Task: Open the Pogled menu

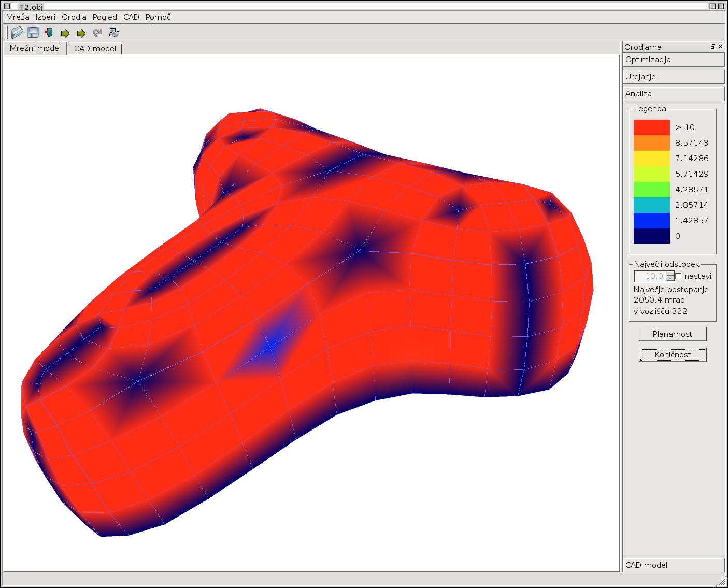Action: pos(105,17)
